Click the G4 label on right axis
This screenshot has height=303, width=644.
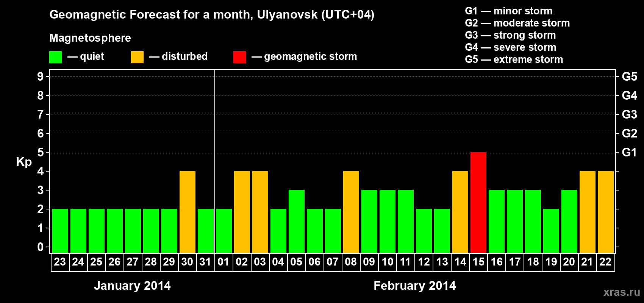(630, 95)
